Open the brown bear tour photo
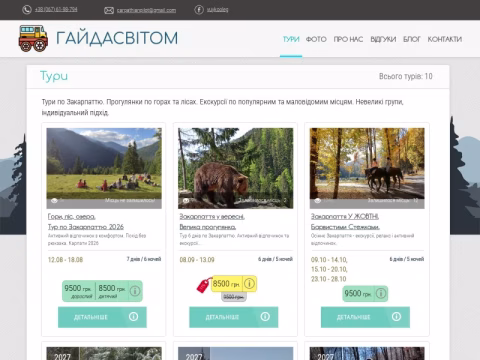The width and height of the screenshot is (480, 360). tap(236, 168)
